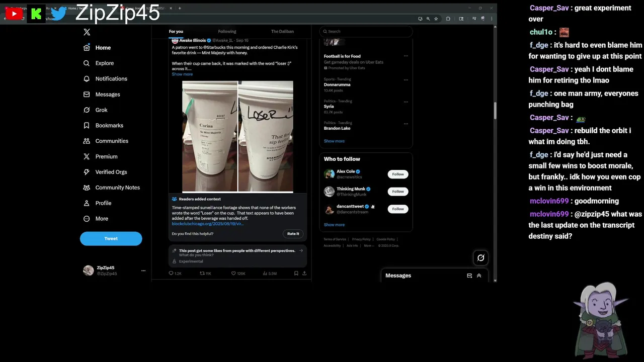Viewport: 644px width, 362px height.
Task: Open Terms of Service link
Action: 335,239
